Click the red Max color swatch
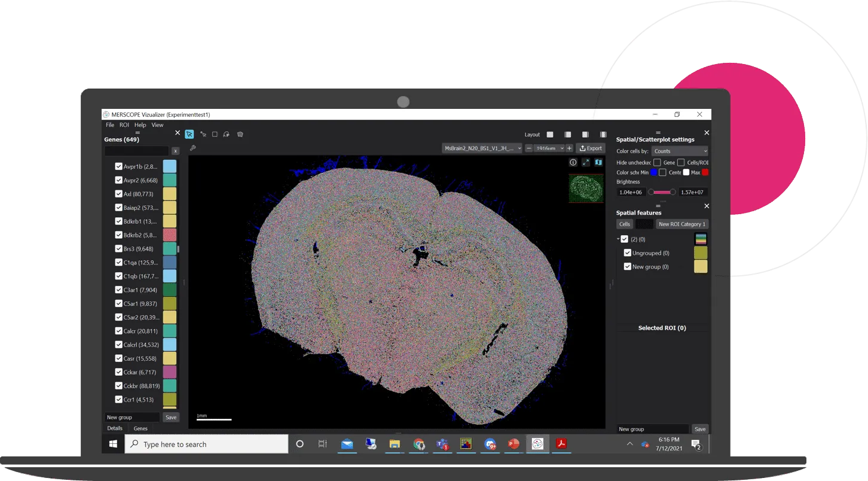This screenshot has height=481, width=868. click(705, 172)
